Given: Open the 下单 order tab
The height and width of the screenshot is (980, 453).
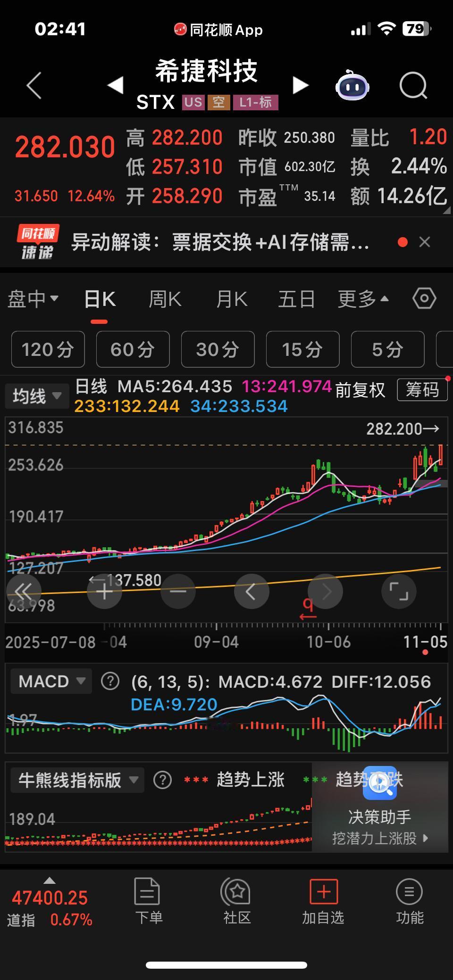Looking at the screenshot, I should pos(148,901).
